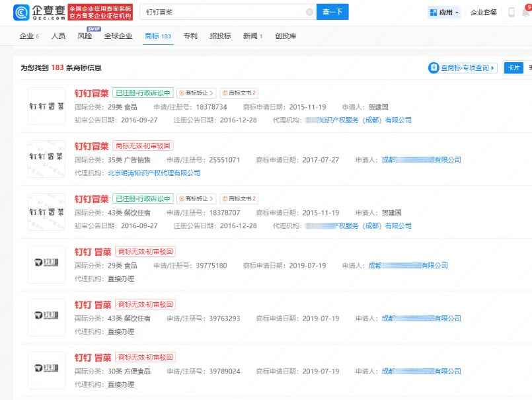Open applicant company link for 39775180
The height and width of the screenshot is (400, 532).
click(408, 266)
